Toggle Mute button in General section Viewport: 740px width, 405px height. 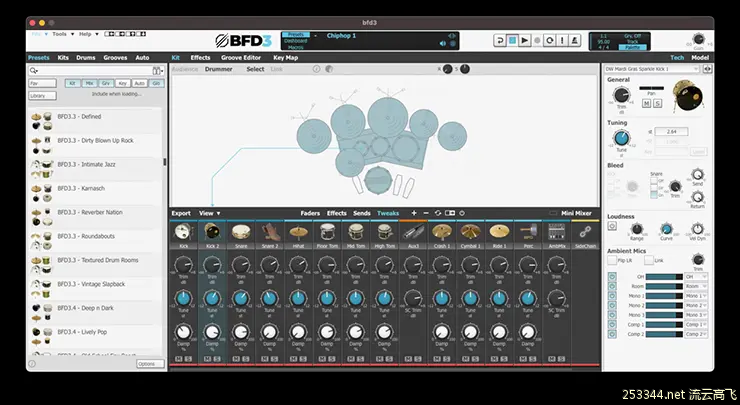[x=647, y=103]
